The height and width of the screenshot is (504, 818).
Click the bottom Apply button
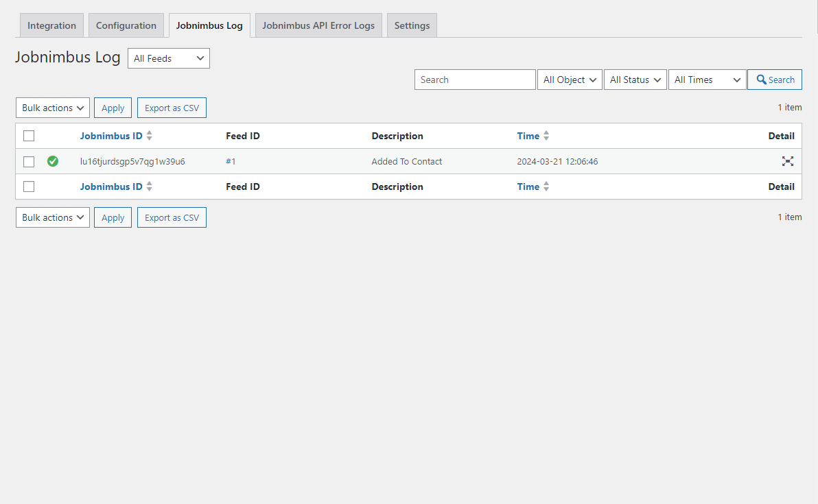[113, 217]
